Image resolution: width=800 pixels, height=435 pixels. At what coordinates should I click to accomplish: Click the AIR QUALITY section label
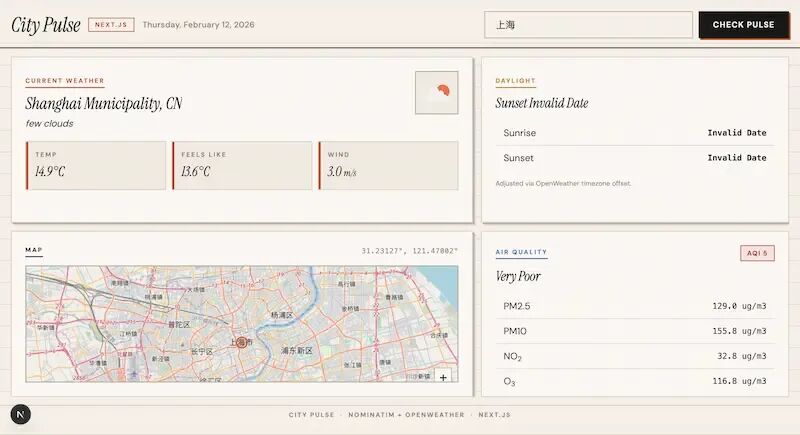click(521, 252)
